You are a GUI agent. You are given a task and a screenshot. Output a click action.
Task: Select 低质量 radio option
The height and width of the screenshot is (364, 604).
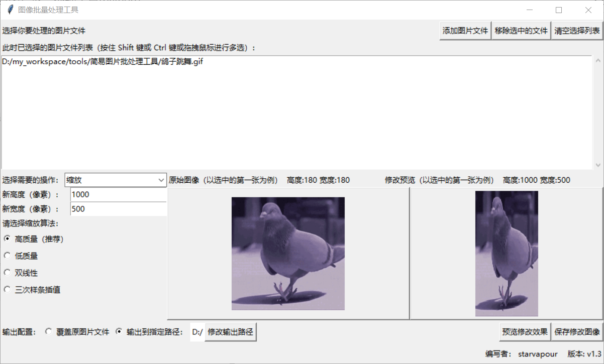pyautogui.click(x=21, y=256)
